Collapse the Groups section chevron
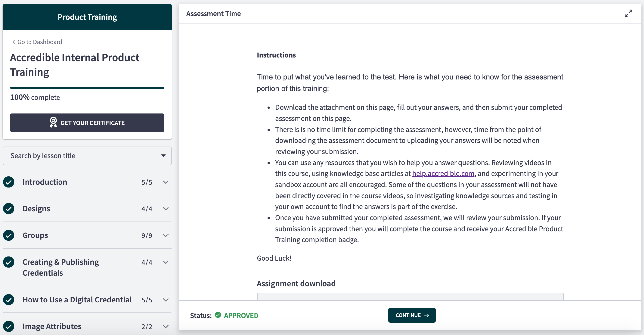The width and height of the screenshot is (644, 335). 166,235
